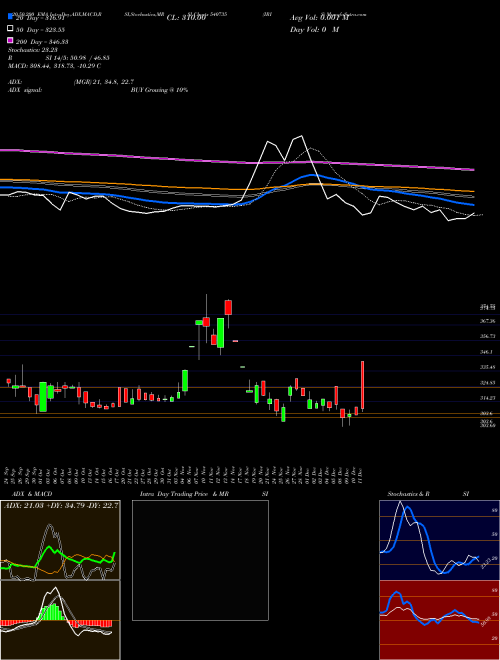Click the white 30 Day legend swatch
This screenshot has width=500, height=660.
11,29
